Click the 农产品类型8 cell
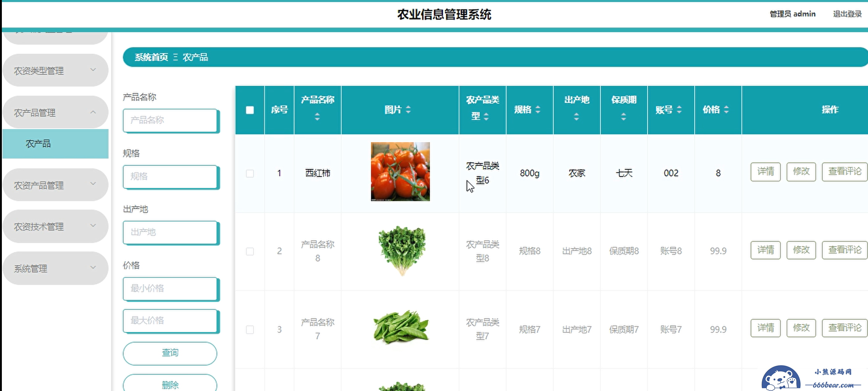The height and width of the screenshot is (391, 868). pyautogui.click(x=482, y=251)
